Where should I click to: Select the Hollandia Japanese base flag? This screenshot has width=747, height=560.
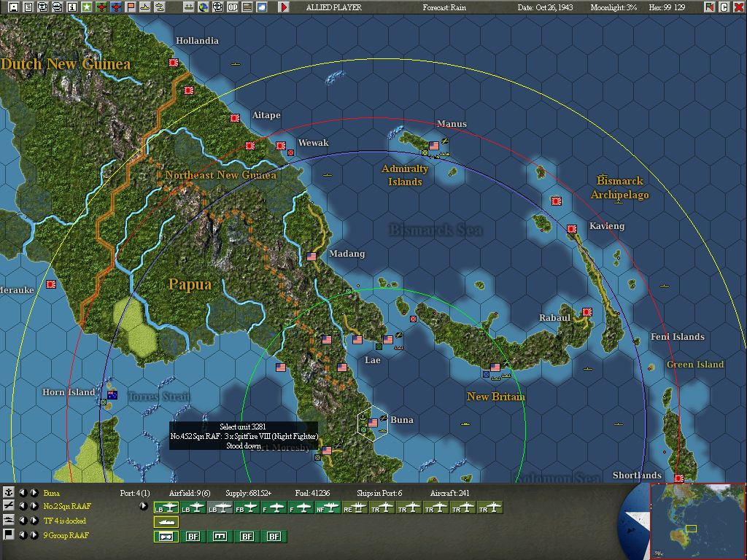coord(174,63)
